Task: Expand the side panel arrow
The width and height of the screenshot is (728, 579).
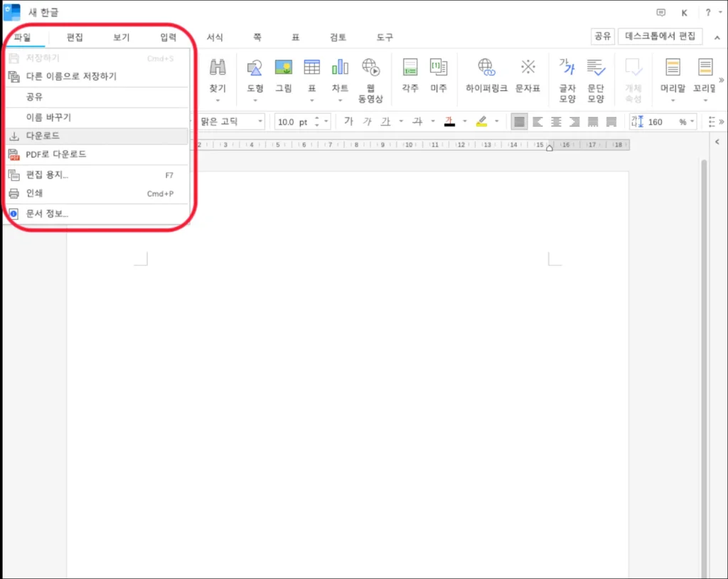Action: pos(717,142)
